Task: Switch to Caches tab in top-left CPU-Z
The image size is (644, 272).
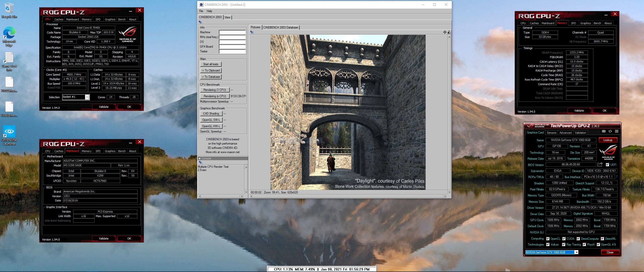Action: 59,19
